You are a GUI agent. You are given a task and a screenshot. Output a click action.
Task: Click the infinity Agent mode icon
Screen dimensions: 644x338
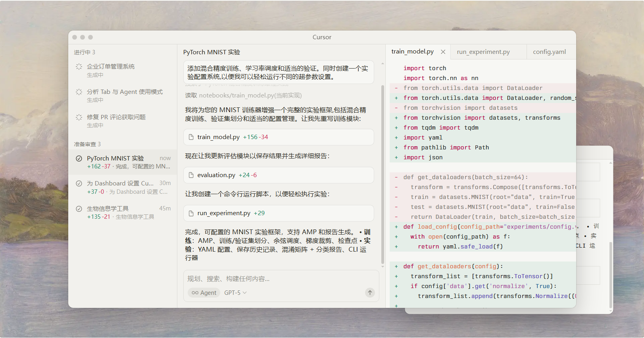pos(195,293)
